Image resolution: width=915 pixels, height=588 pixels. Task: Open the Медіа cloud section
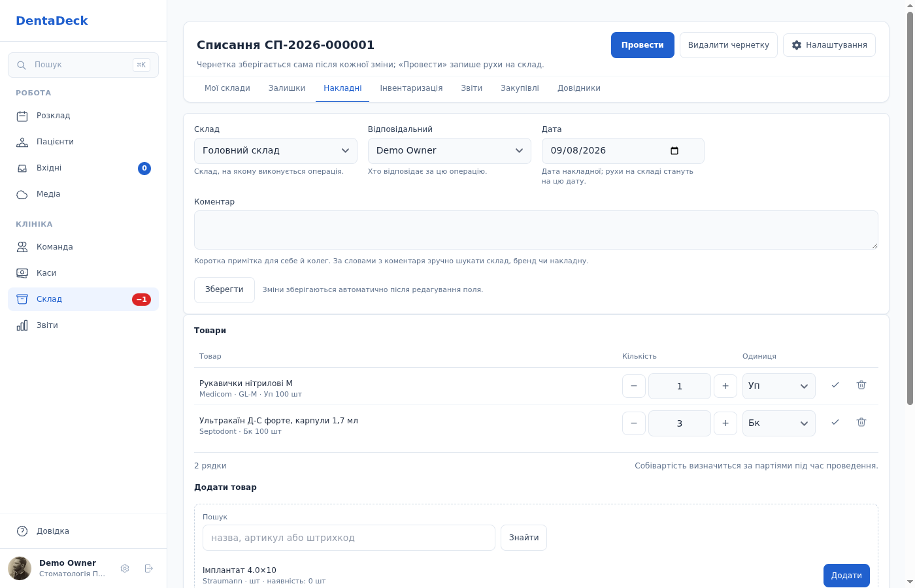tap(83, 194)
